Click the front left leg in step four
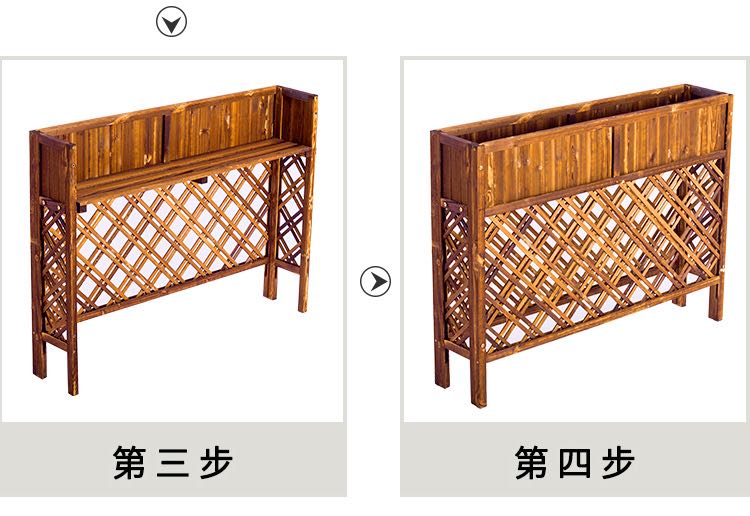 click(x=478, y=276)
